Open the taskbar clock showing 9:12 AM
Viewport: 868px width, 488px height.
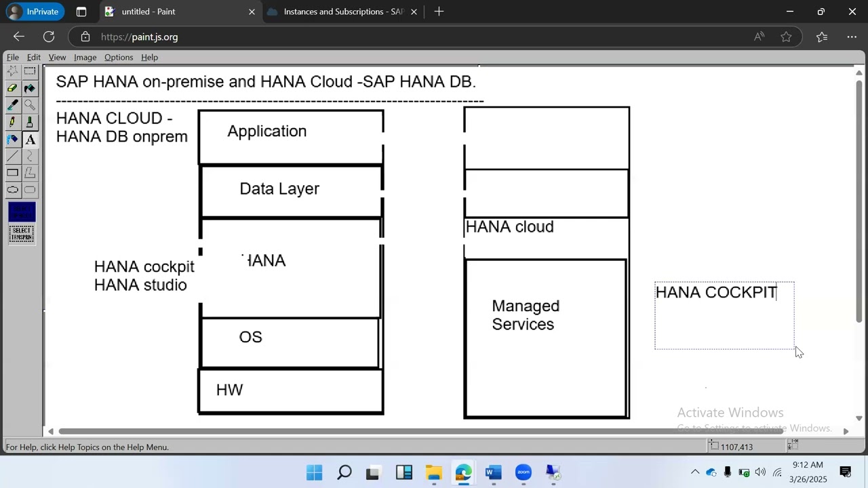808,472
